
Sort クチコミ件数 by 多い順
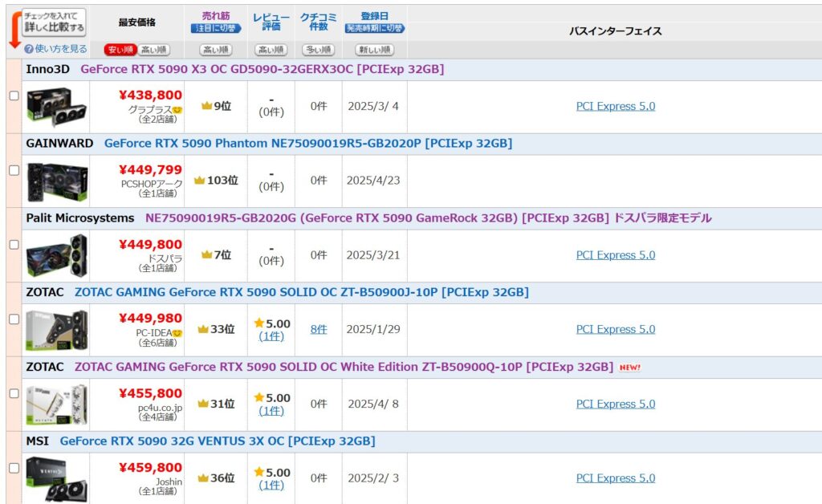coord(318,50)
